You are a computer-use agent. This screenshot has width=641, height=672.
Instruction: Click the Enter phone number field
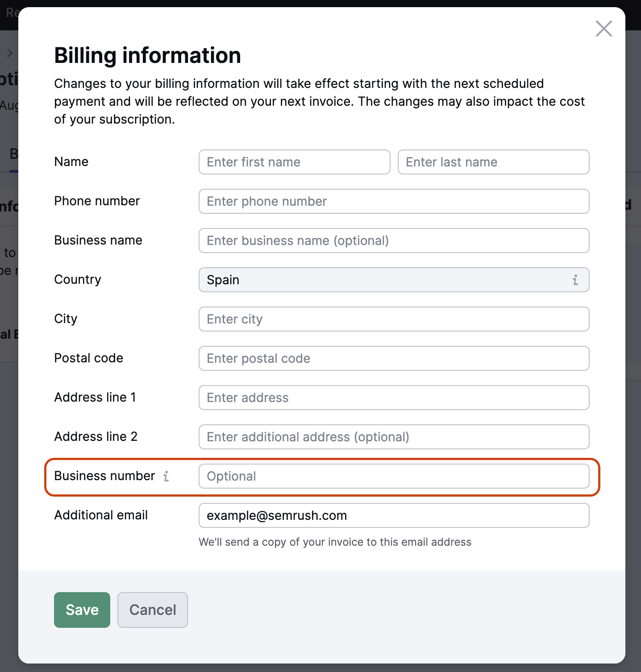[x=394, y=201]
